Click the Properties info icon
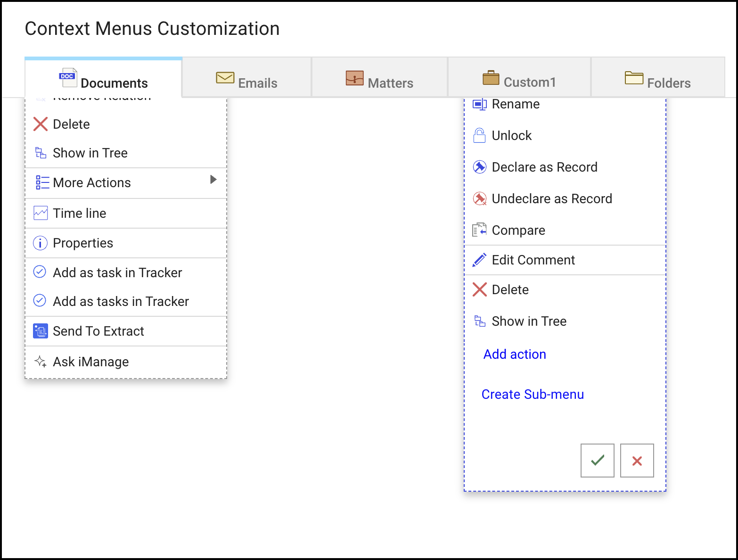Image resolution: width=738 pixels, height=560 pixels. coord(41,243)
